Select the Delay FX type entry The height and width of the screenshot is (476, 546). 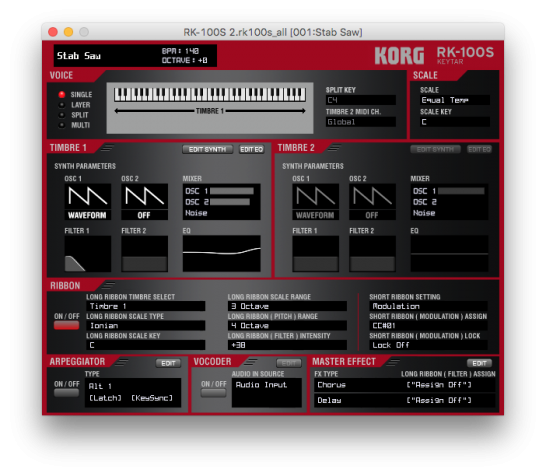click(x=405, y=400)
